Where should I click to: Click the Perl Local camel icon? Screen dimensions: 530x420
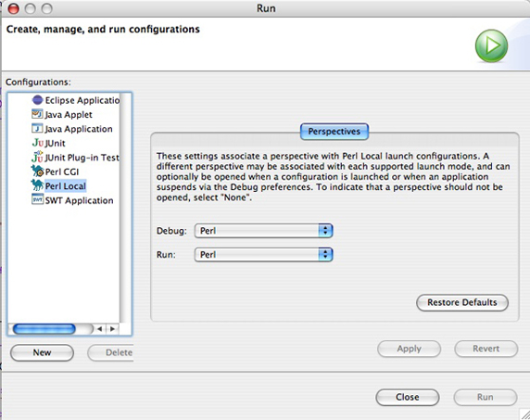[x=37, y=185]
